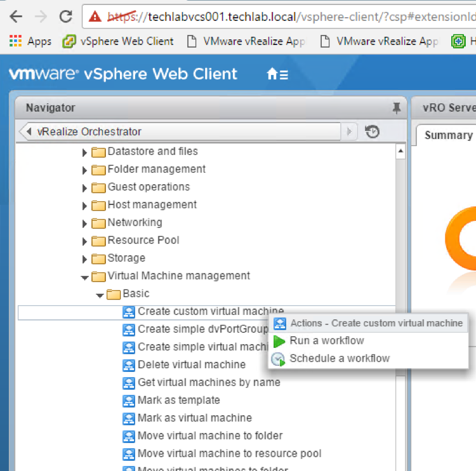Click workflow icon beside Get virtual machines by name
Screen dimensions: 476x471
[x=129, y=383]
